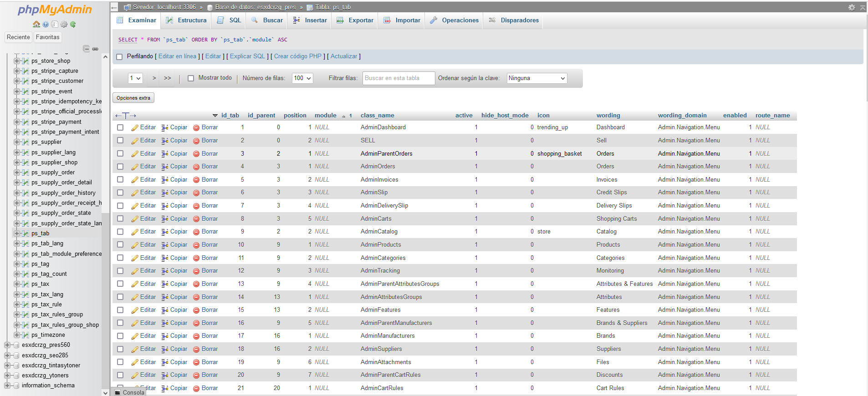Click the red delete icon for AdminTracking row
This screenshot has width=868, height=396.
196,271
